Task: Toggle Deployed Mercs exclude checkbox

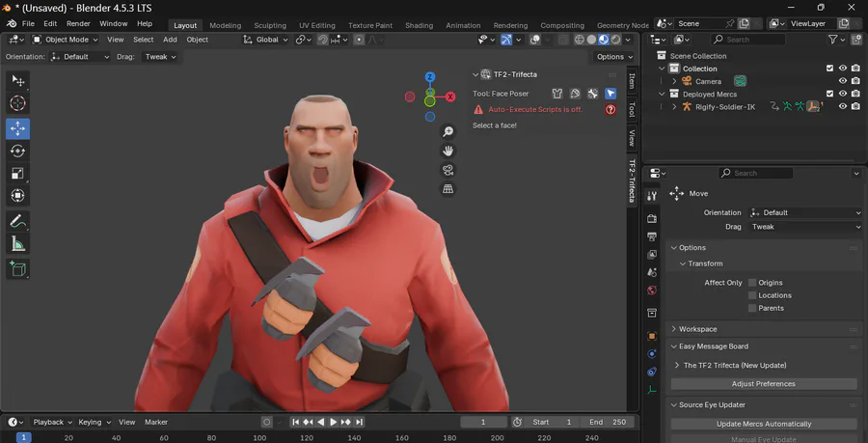Action: [829, 95]
